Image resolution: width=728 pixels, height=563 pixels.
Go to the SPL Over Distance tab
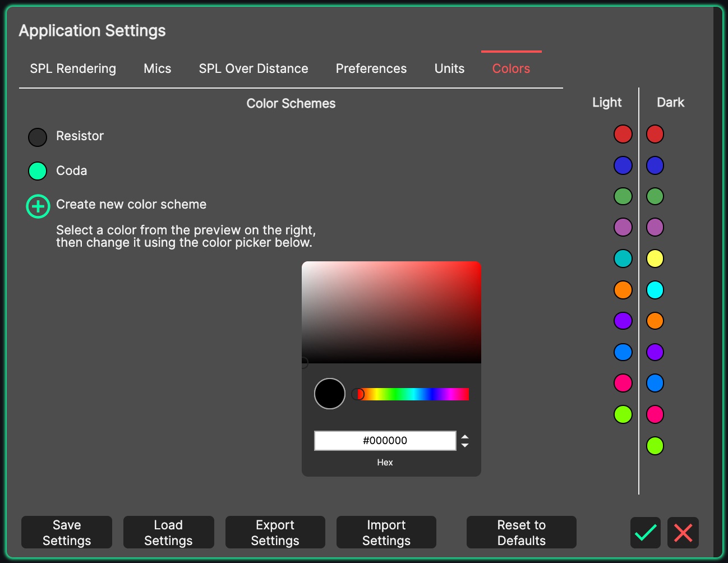tap(254, 68)
